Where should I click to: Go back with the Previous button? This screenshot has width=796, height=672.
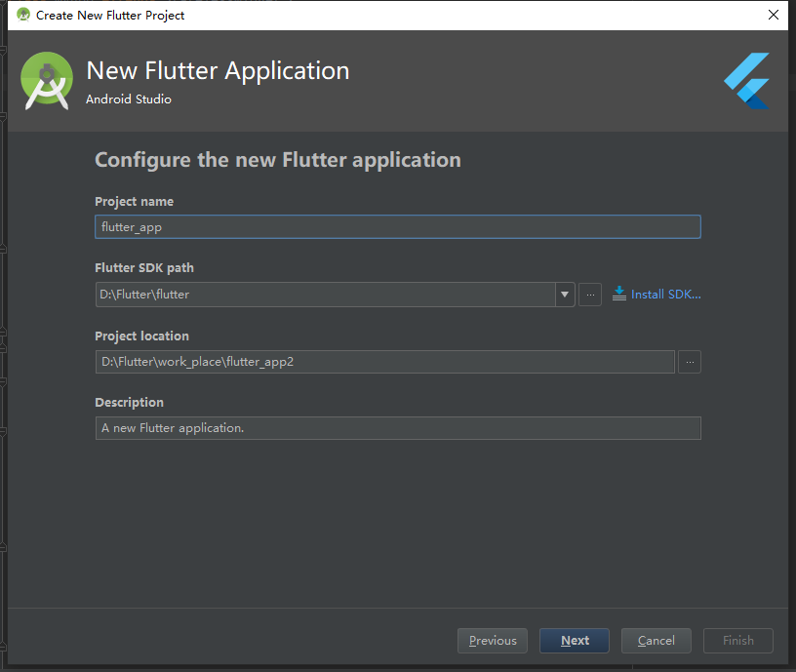pos(493,641)
